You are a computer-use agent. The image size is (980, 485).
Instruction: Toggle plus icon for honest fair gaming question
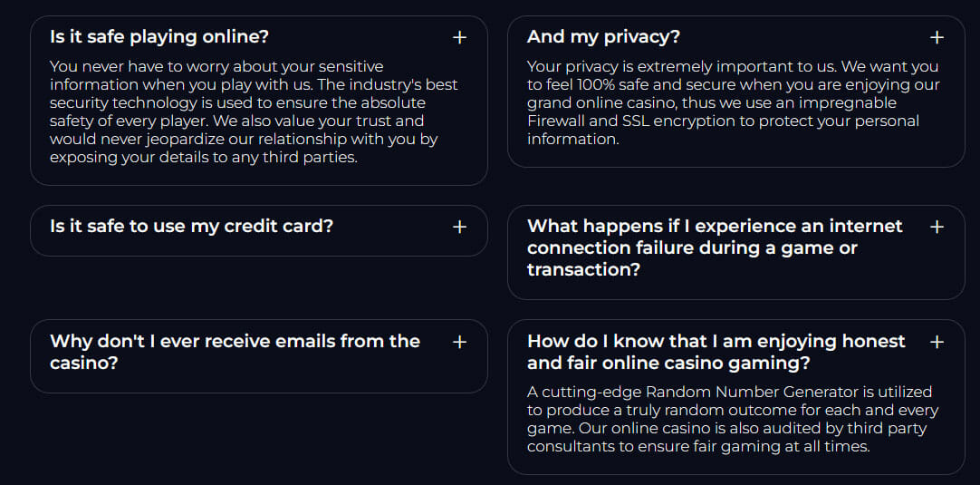(937, 342)
